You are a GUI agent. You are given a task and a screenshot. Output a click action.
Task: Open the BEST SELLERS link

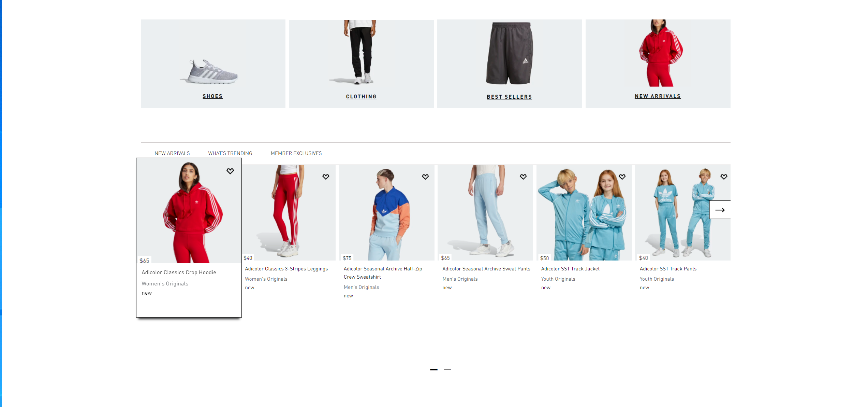tap(510, 97)
